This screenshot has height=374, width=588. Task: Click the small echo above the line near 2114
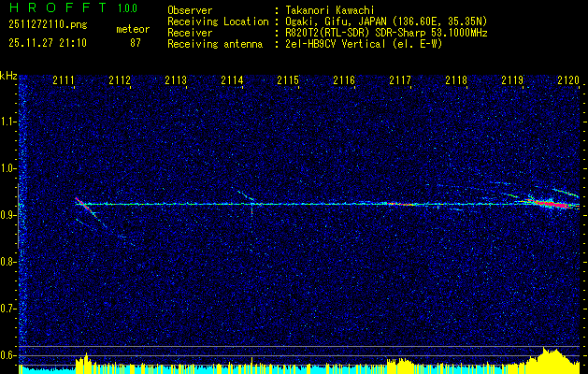pyautogui.click(x=245, y=195)
